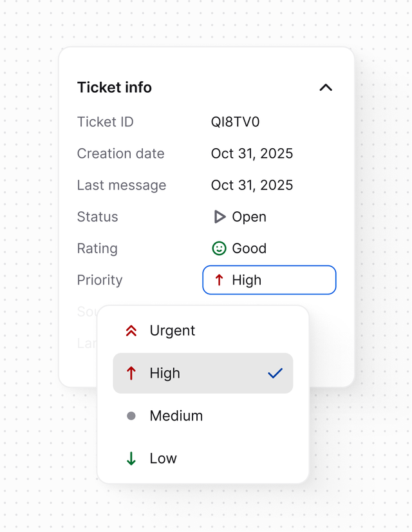Click the green smiley Good rating icon
This screenshot has width=412, height=532.
coord(218,248)
